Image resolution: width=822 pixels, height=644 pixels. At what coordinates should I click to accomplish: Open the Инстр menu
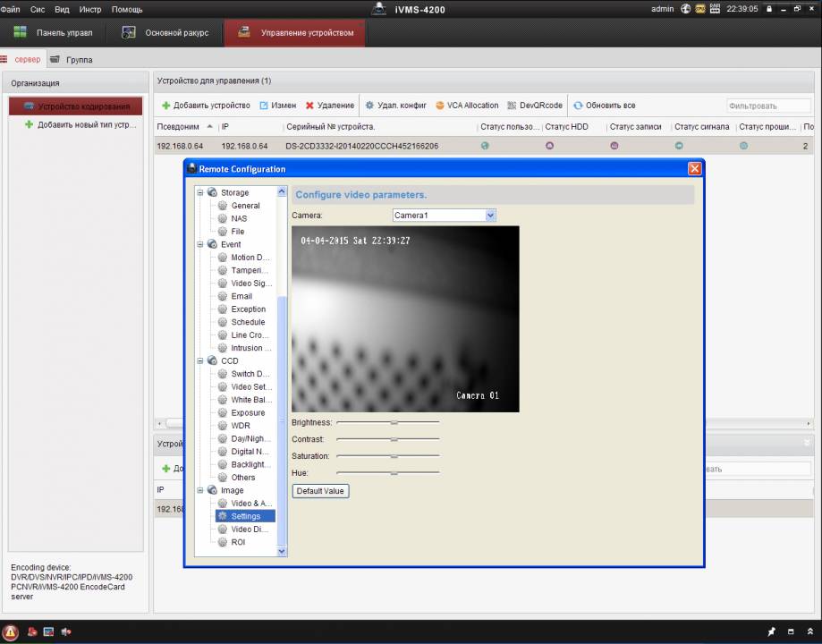(90, 10)
